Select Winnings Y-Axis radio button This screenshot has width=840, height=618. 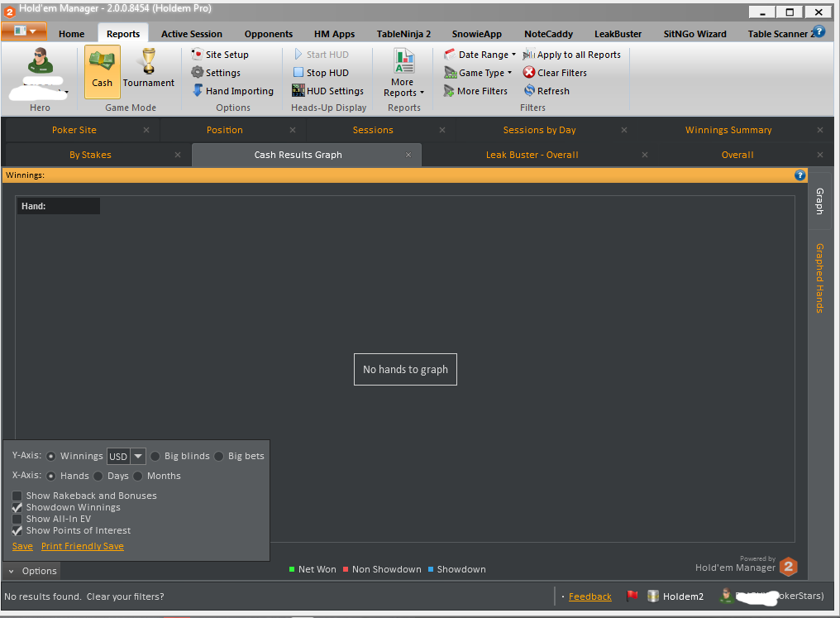point(51,456)
